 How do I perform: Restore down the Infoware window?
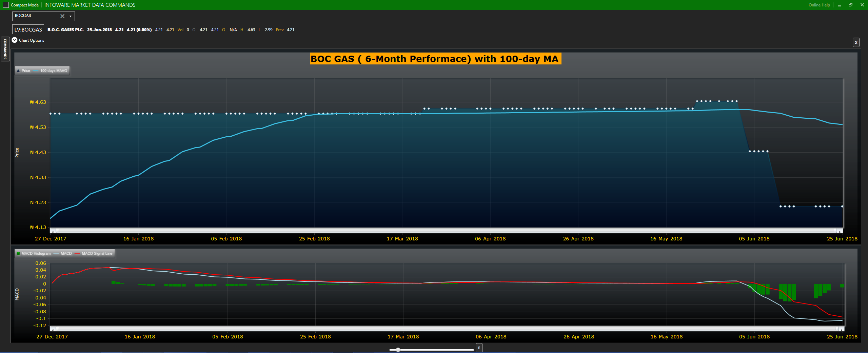point(851,5)
